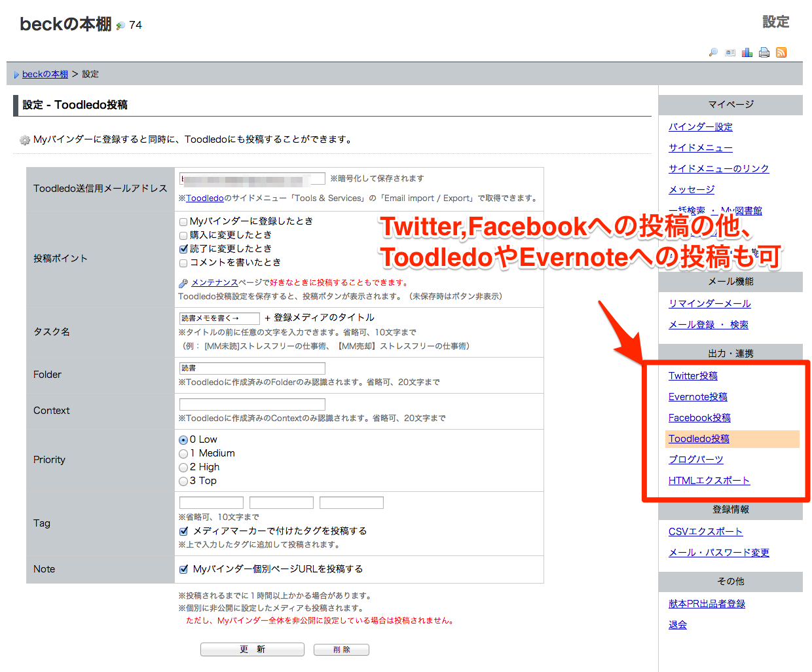Open the orange RSS feed icon

click(x=781, y=52)
